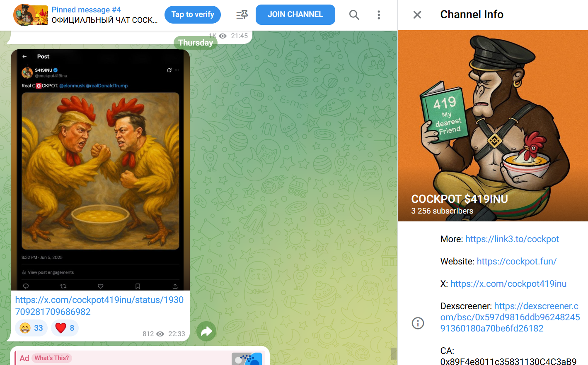Close the Channel Info panel
The width and height of the screenshot is (588, 365).
click(x=417, y=15)
